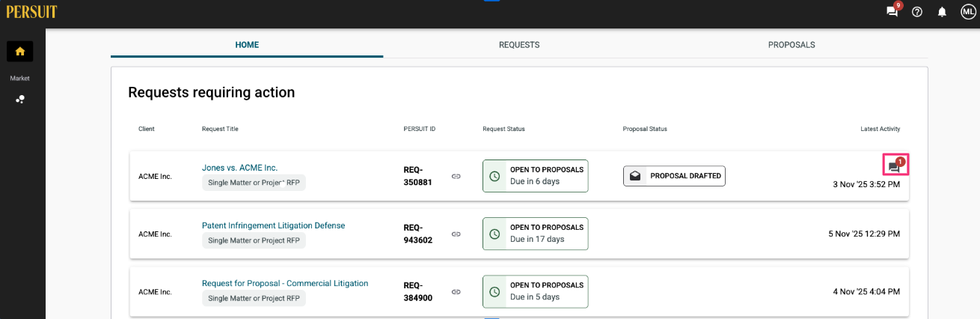Click timestamp 3 Nov '25 3:52 PM
The width and height of the screenshot is (980, 319).
(x=866, y=183)
